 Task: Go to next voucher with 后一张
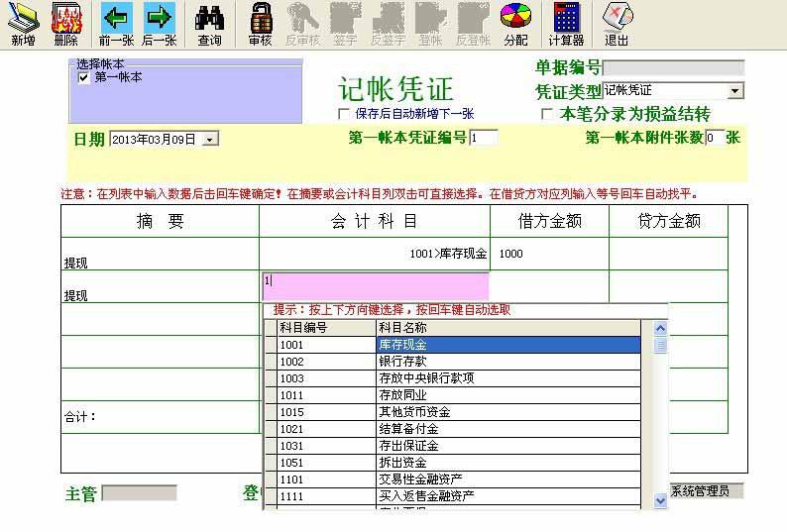[x=159, y=24]
